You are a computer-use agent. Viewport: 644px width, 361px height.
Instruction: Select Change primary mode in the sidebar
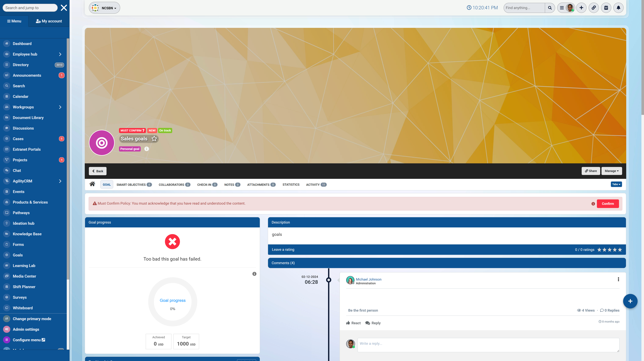click(32, 319)
